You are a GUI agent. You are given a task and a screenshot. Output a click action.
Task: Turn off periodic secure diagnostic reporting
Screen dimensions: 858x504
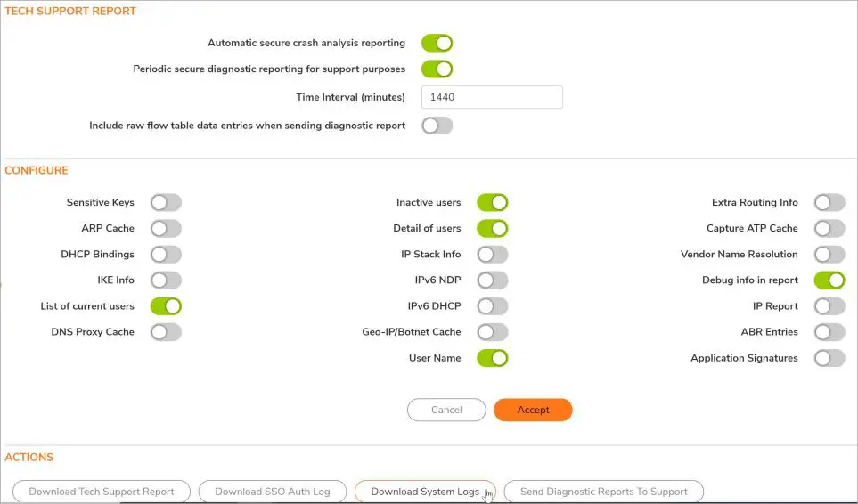pos(437,69)
